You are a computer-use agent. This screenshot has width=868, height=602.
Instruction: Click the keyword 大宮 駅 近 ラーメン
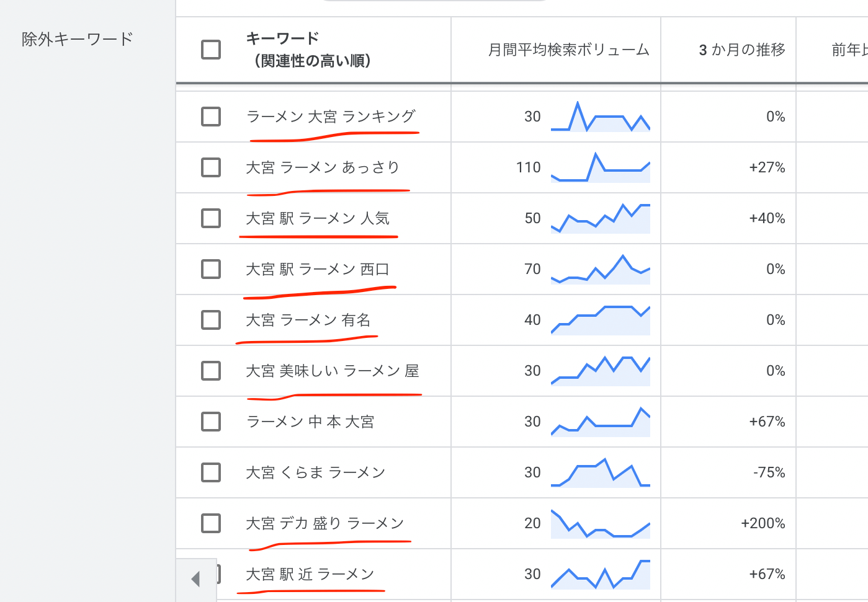[x=310, y=574]
